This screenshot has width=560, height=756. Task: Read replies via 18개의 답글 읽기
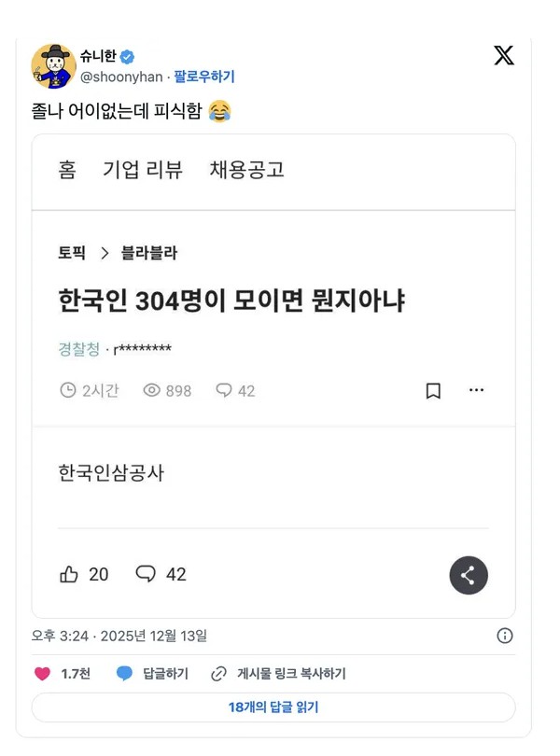tap(273, 707)
